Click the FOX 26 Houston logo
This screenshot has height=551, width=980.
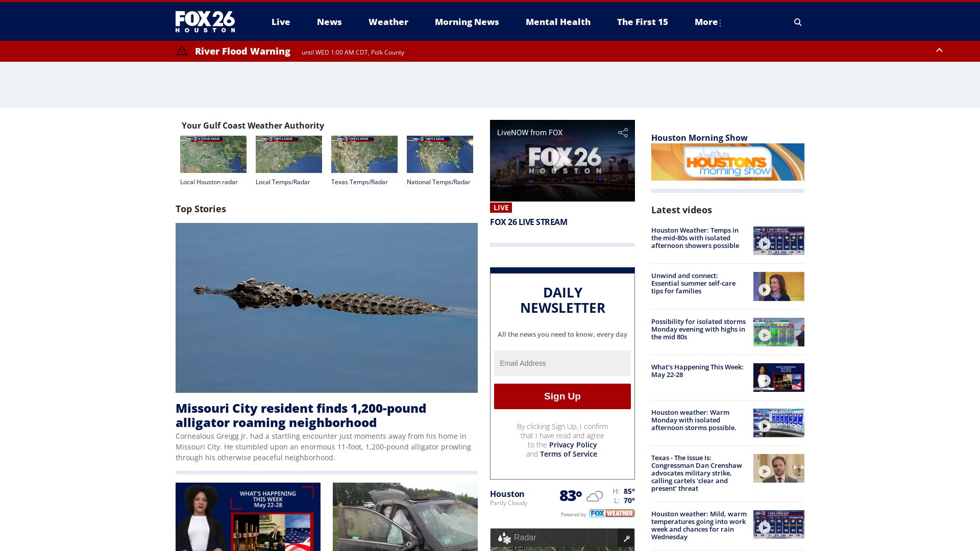click(x=205, y=22)
